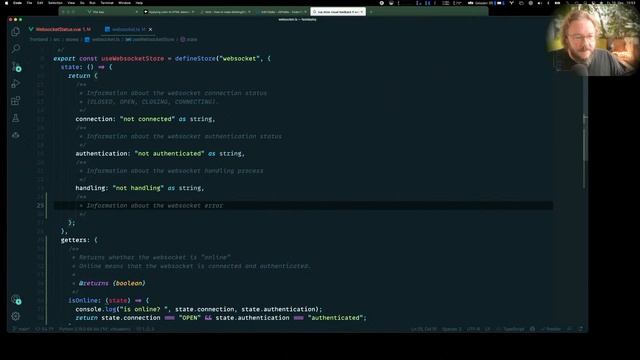Open the Run and Debug view

16,84
